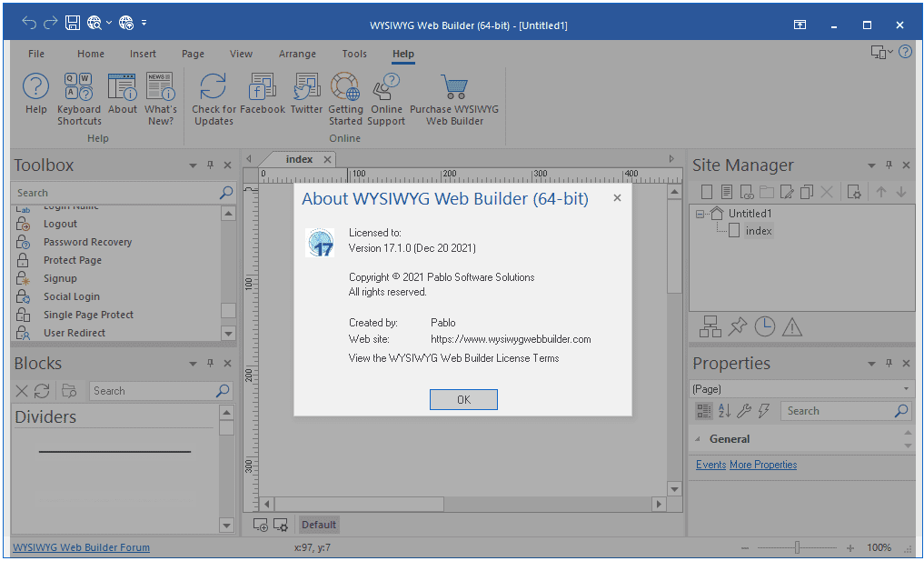Switch to the Page ribbon tab
Image resolution: width=924 pixels, height=561 pixels.
click(193, 54)
